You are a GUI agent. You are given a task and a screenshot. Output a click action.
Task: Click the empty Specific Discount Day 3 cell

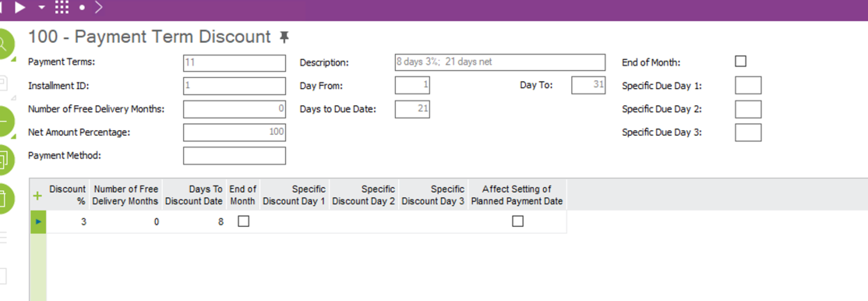(433, 221)
